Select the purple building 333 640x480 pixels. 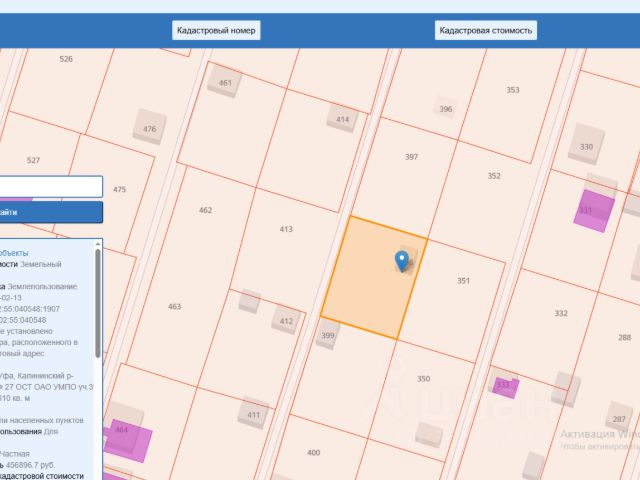click(505, 387)
